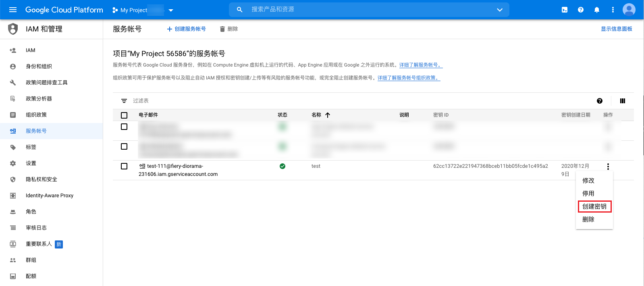The image size is (644, 286).
Task: Choose 停用 in the actions menu
Action: (588, 194)
